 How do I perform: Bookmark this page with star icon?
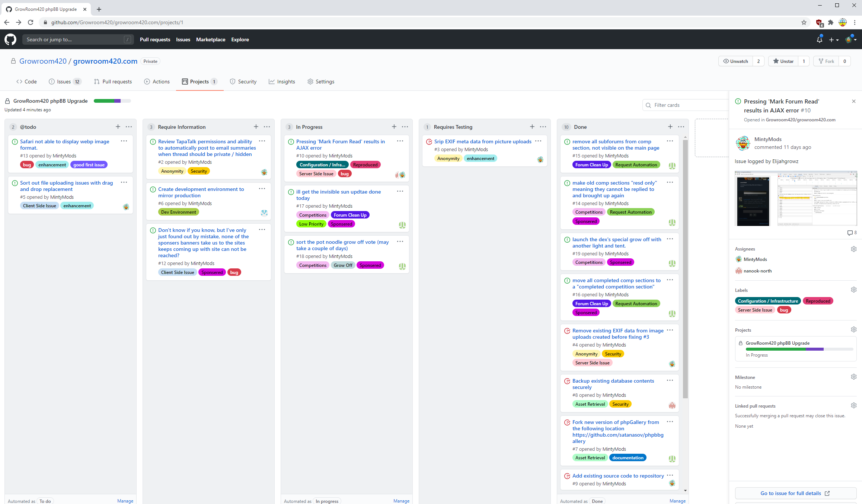[804, 22]
